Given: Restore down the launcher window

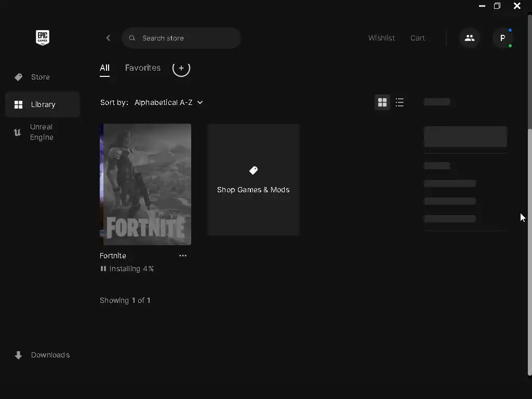Looking at the screenshot, I should [497, 6].
